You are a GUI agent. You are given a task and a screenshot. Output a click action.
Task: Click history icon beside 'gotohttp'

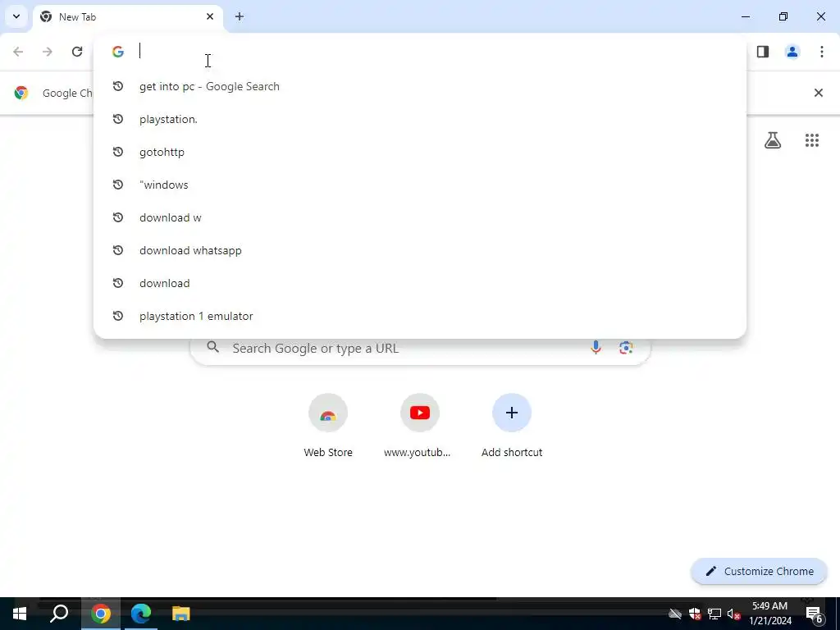tap(118, 152)
